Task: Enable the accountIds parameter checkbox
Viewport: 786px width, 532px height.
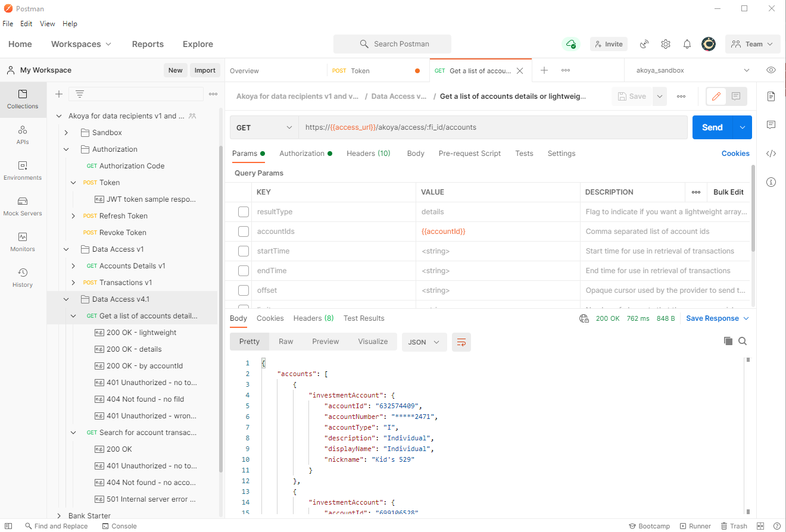Action: pyautogui.click(x=243, y=231)
